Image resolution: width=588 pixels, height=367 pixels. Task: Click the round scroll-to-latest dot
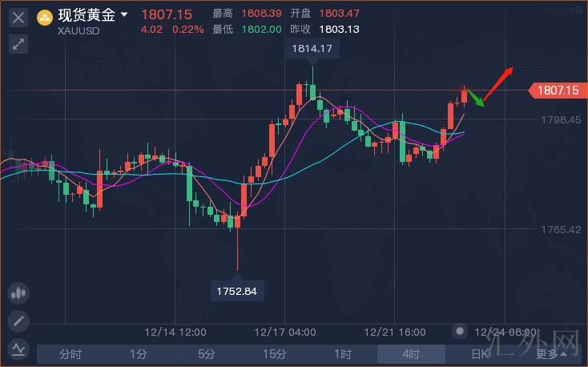coord(459,331)
